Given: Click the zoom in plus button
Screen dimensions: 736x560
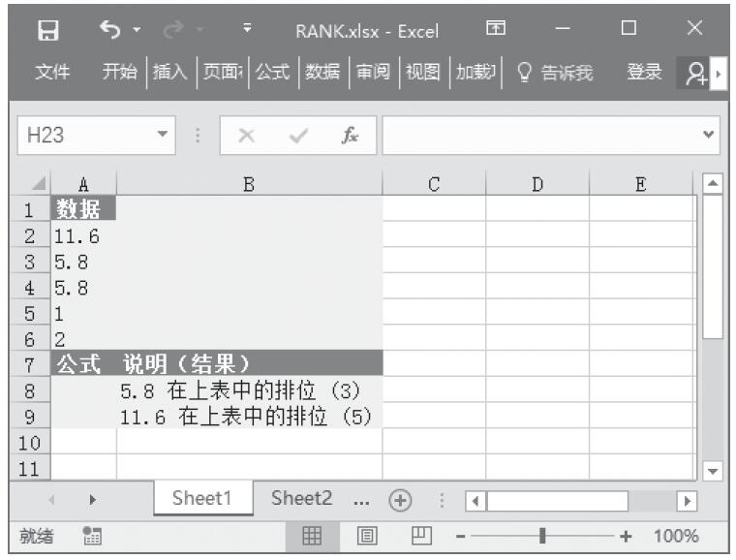Looking at the screenshot, I should coord(626,536).
